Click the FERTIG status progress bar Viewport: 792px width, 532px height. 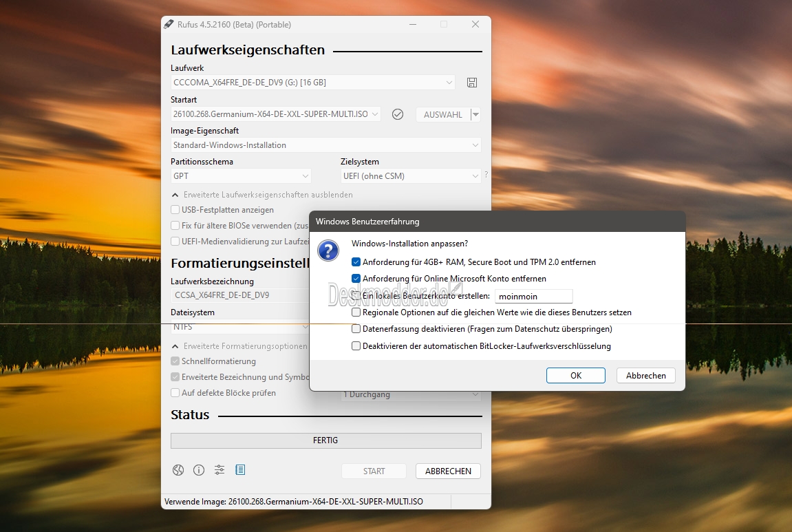tap(325, 440)
